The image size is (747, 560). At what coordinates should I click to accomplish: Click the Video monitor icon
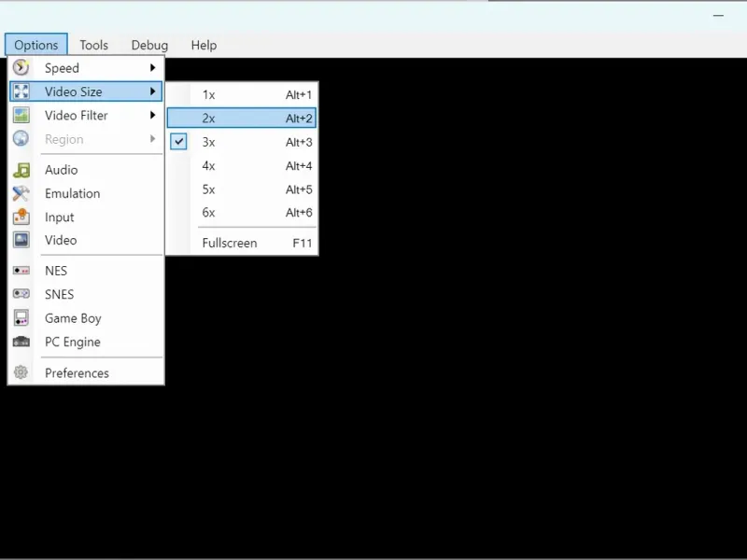pyautogui.click(x=21, y=240)
